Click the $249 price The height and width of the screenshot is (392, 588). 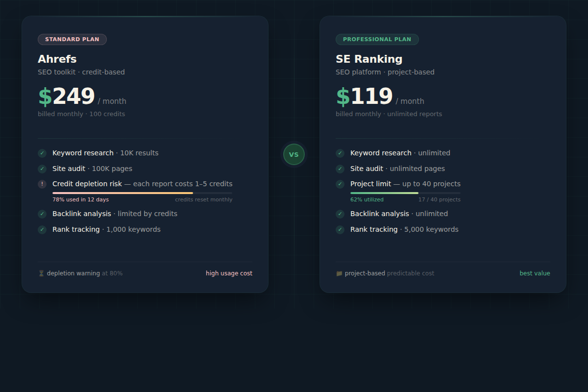(66, 97)
